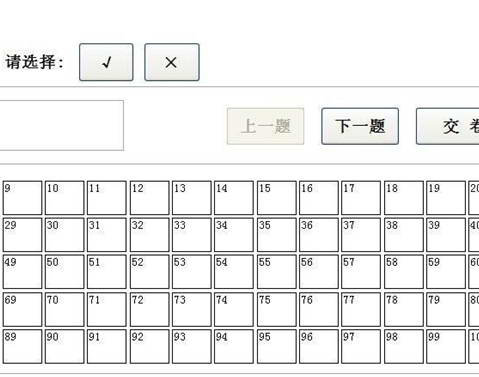Open question 59 cell
This screenshot has width=479, height=377.
tap(446, 272)
